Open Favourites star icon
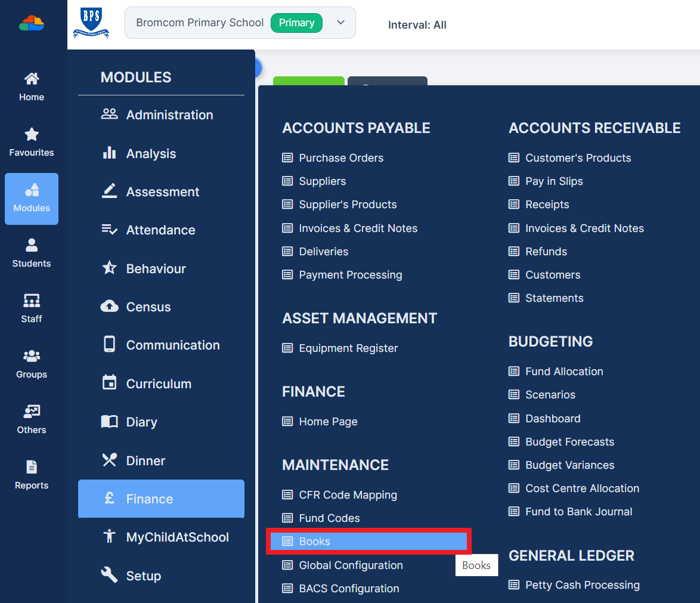The width and height of the screenshot is (700, 603). click(31, 134)
